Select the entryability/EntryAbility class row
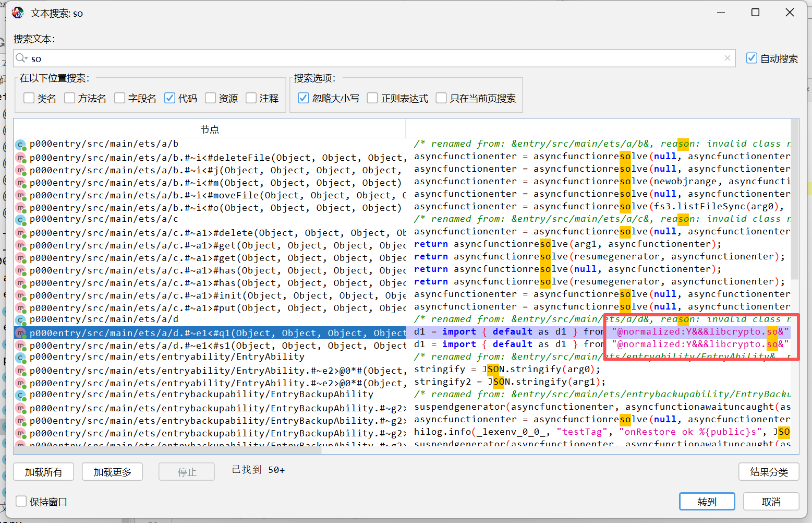This screenshot has height=523, width=812. [210, 358]
